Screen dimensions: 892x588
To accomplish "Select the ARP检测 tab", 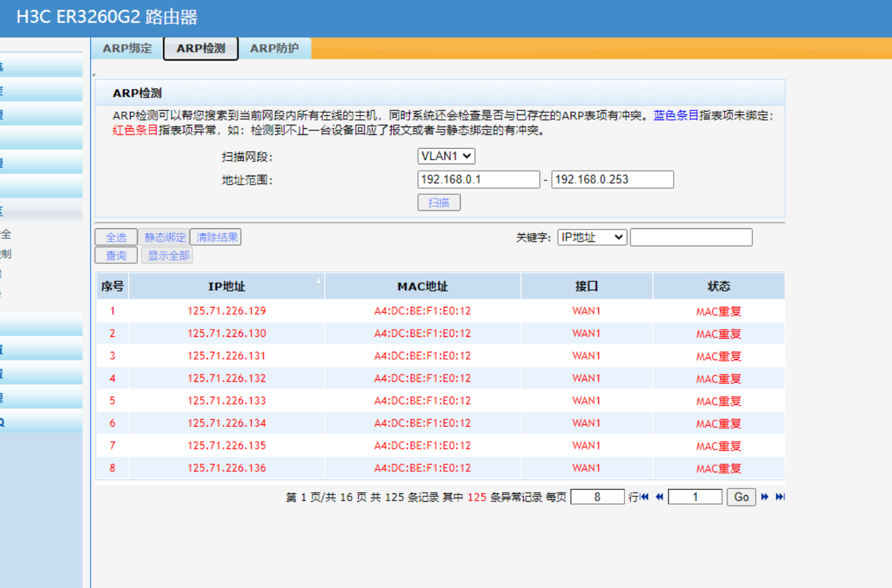I will 201,49.
